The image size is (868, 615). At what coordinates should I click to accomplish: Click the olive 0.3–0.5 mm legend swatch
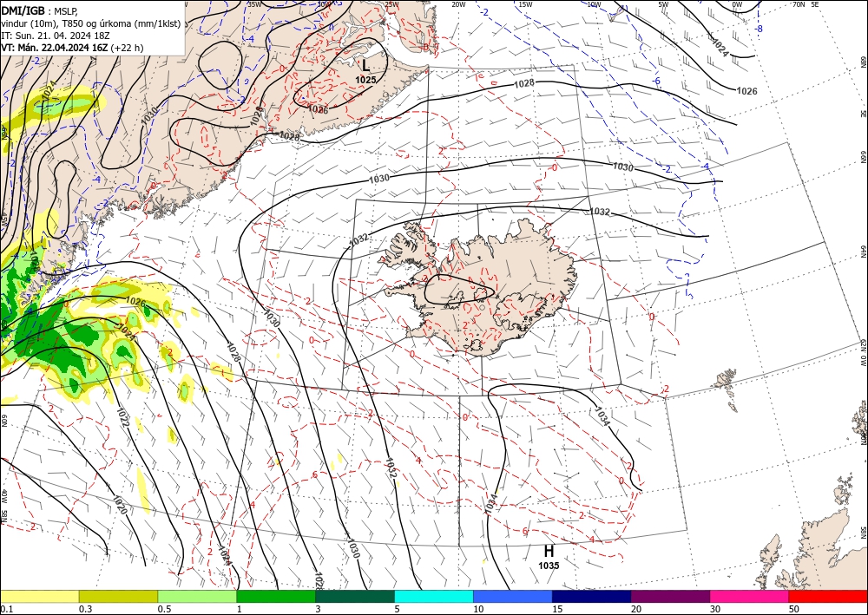[x=118, y=596]
